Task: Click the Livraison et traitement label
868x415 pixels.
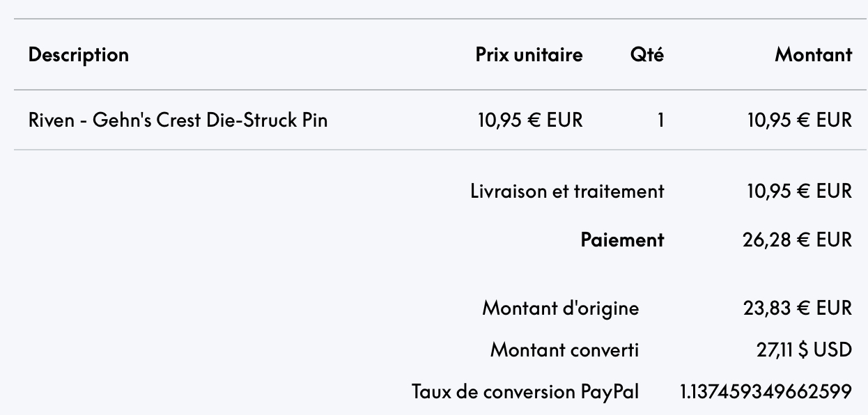Action: coord(567,191)
